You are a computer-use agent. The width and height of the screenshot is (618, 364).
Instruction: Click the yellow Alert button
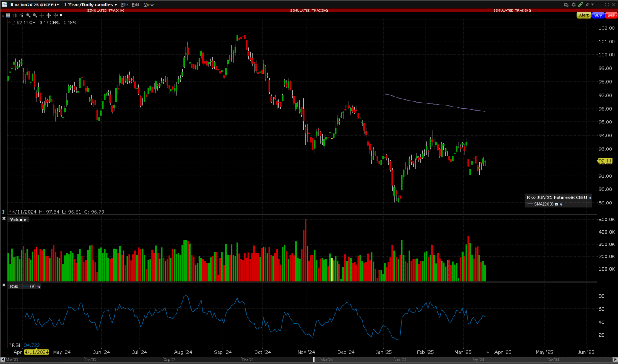click(584, 15)
